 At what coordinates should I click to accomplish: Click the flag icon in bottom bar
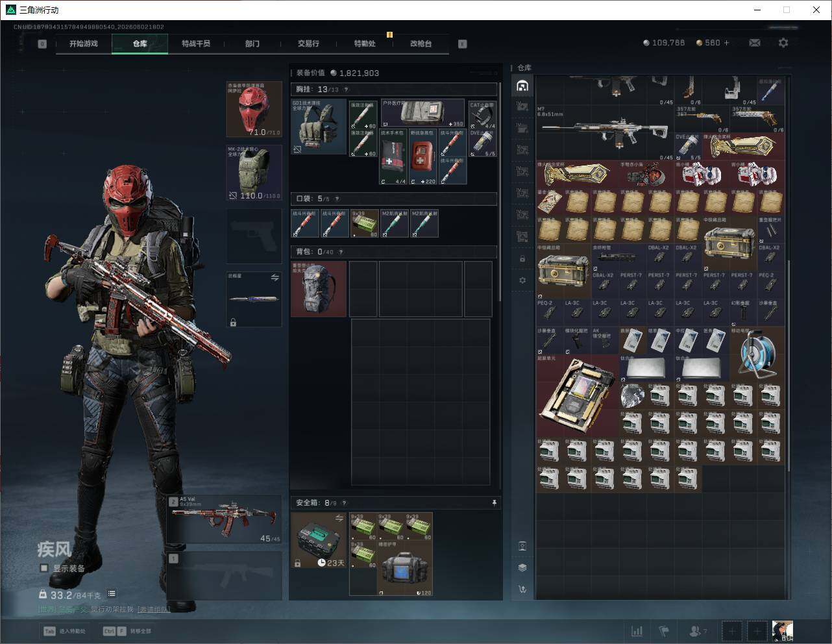[664, 631]
